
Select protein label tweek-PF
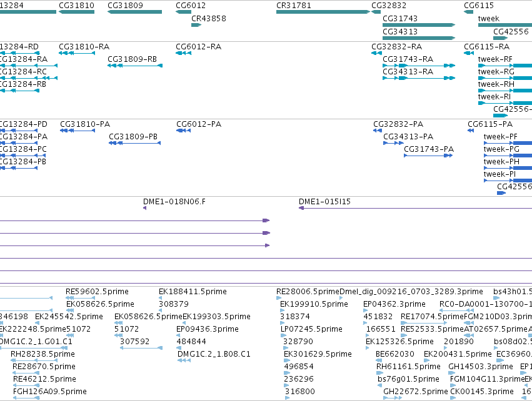501,137
